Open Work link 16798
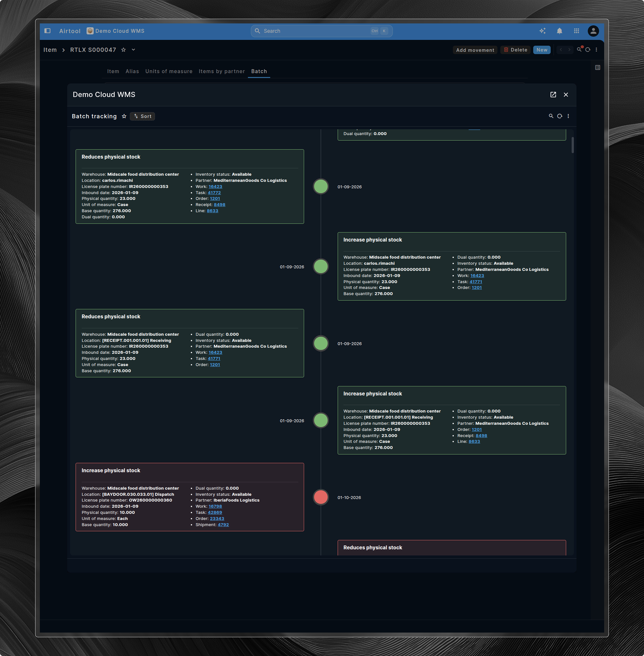The height and width of the screenshot is (656, 644). pyautogui.click(x=215, y=506)
